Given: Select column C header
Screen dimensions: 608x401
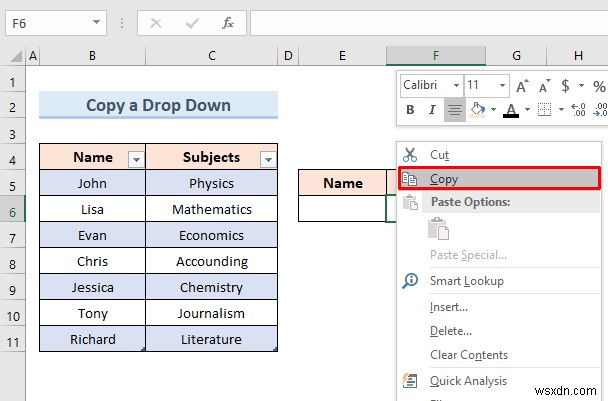Looking at the screenshot, I should click(212, 56).
